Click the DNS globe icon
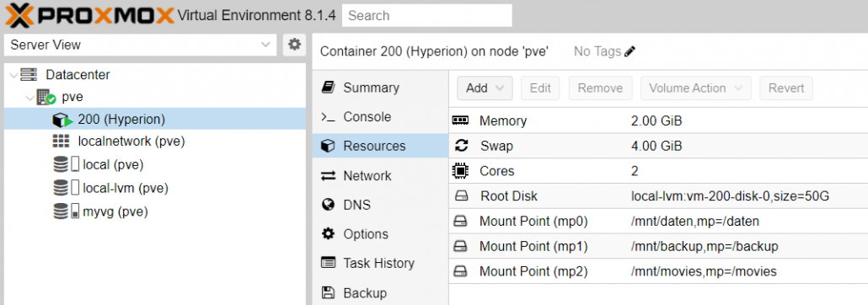 [329, 205]
